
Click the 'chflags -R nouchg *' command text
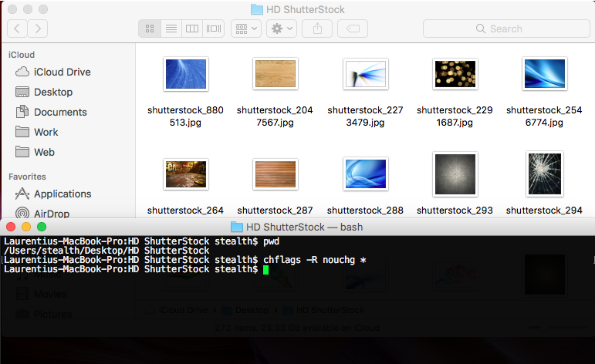pos(315,260)
